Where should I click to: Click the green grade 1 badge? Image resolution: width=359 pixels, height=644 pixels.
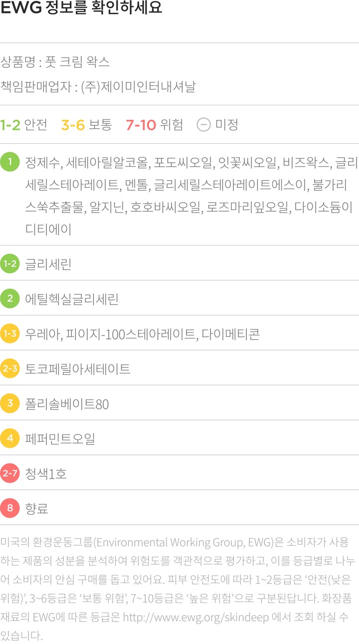[x=10, y=162]
